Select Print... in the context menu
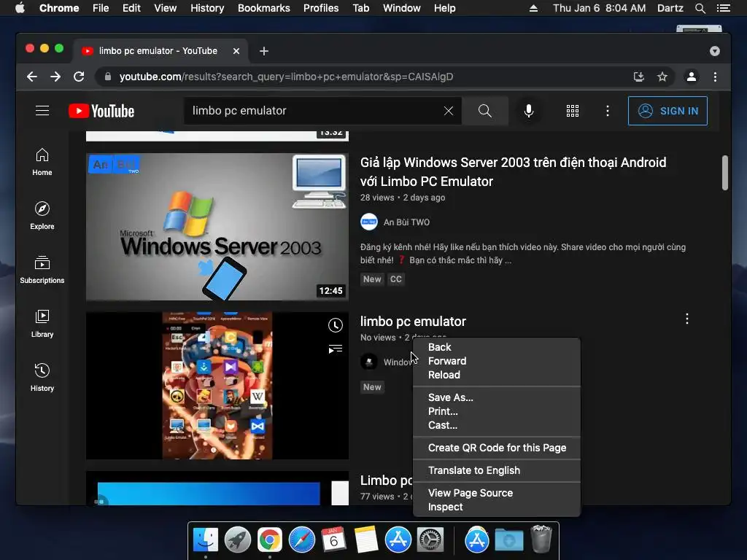The width and height of the screenshot is (747, 560). (x=497, y=411)
